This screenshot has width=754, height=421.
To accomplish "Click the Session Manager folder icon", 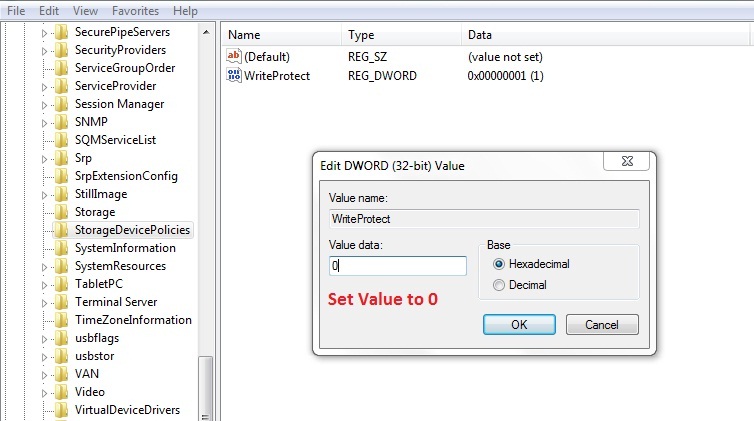I will pos(62,104).
